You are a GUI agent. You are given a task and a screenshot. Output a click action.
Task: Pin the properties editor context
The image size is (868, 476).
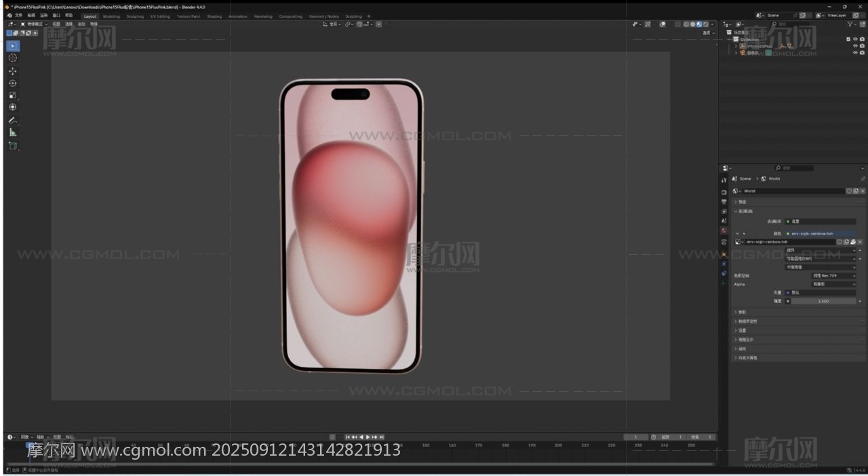click(x=863, y=179)
